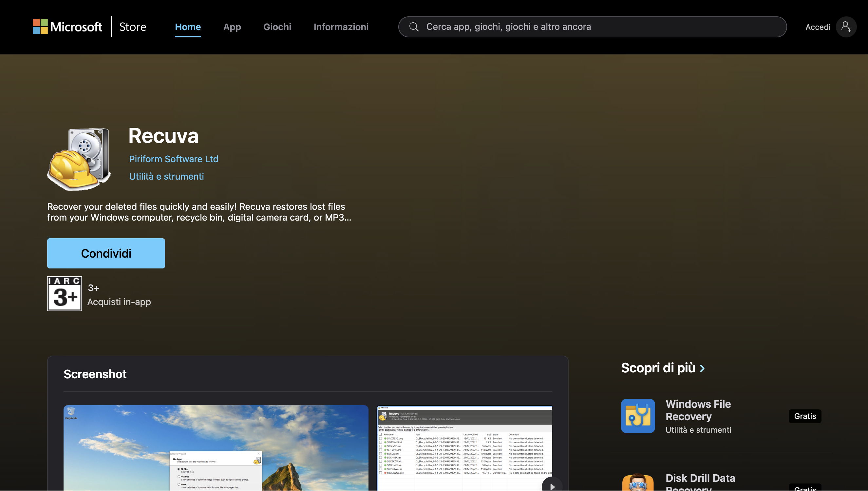The height and width of the screenshot is (491, 868).
Task: Click Gratis badge for Windows File Recovery
Action: 805,416
